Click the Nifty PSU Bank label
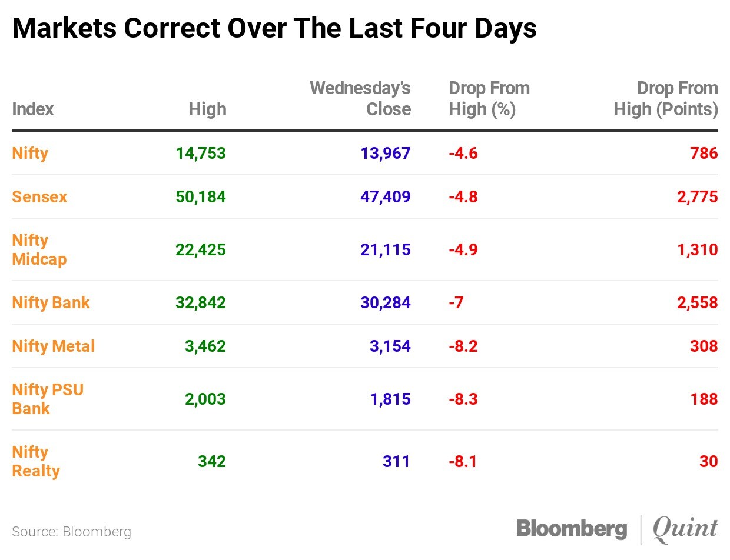The image size is (730, 560). coord(48,399)
